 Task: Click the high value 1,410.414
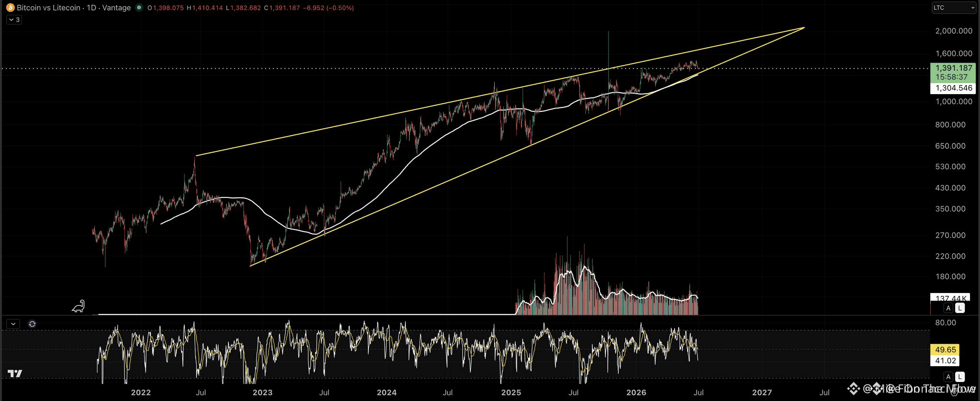[207, 8]
